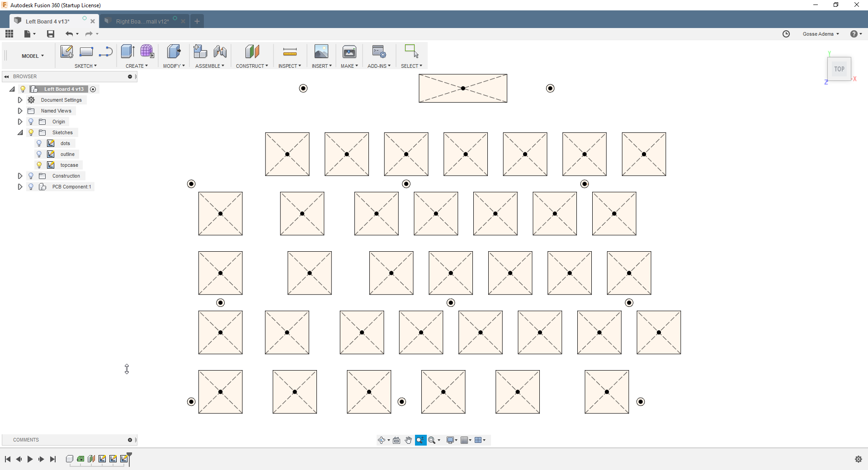Toggle visibility of the outline sketch
868x470 pixels.
pos(39,154)
